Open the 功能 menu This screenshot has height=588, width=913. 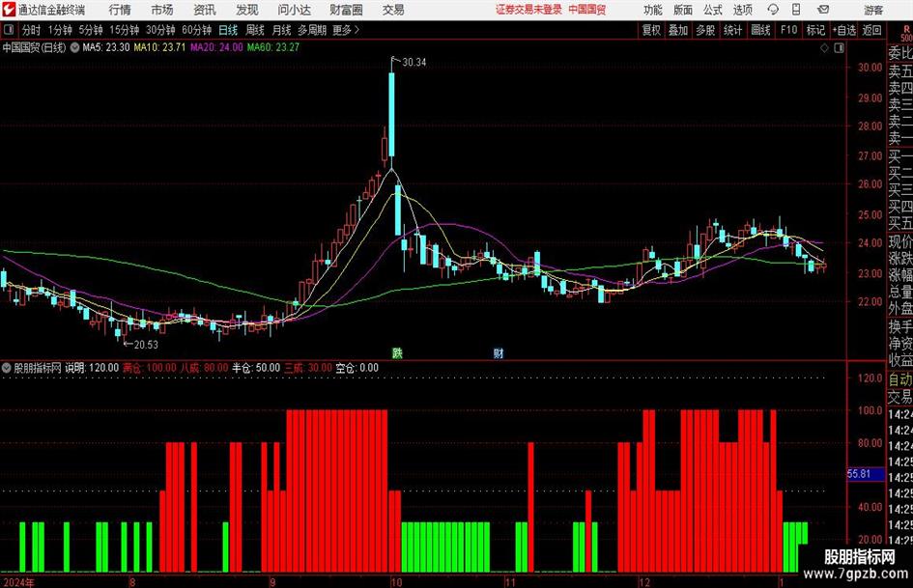click(653, 10)
